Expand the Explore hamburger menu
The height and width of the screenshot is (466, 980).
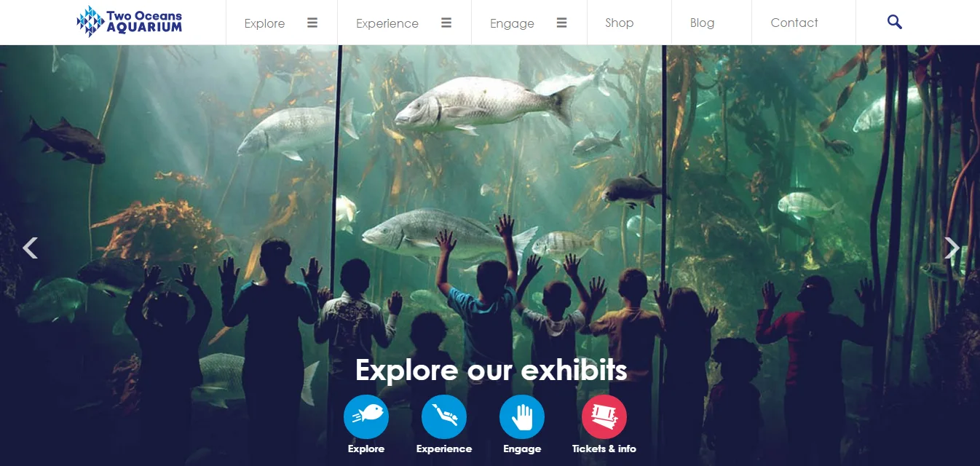click(312, 23)
